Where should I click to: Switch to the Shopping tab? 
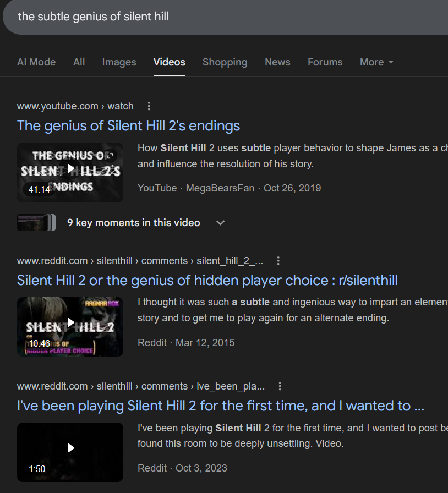[225, 62]
